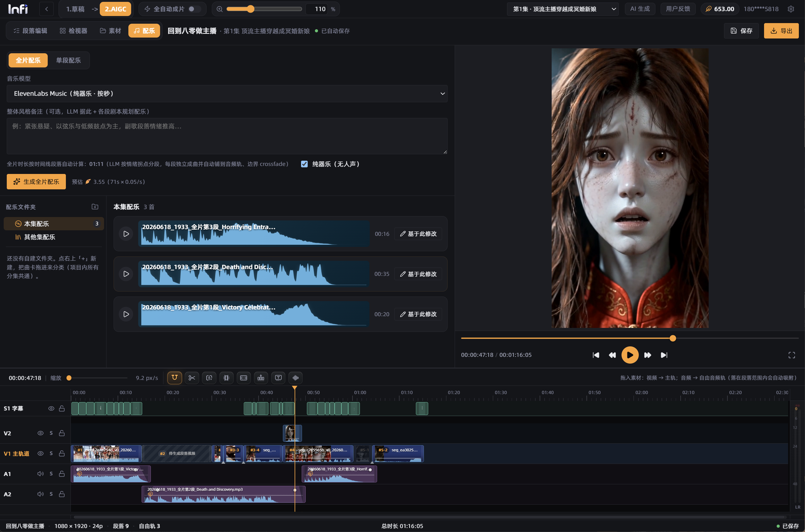Click the 整体风格备注 text area
The image size is (805, 532).
pos(227,136)
